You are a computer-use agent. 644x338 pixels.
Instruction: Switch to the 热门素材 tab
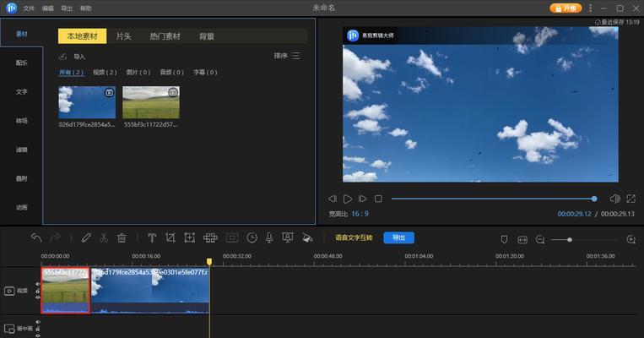point(165,36)
